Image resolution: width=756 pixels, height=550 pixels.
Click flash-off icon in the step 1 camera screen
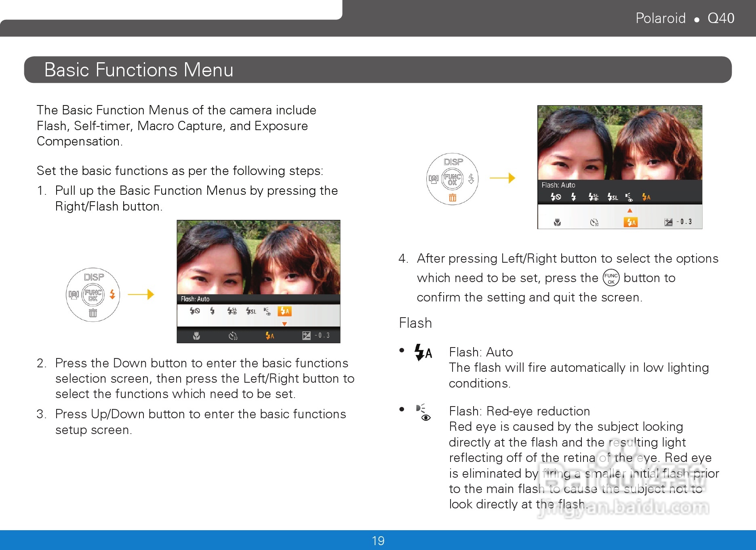pyautogui.click(x=195, y=311)
